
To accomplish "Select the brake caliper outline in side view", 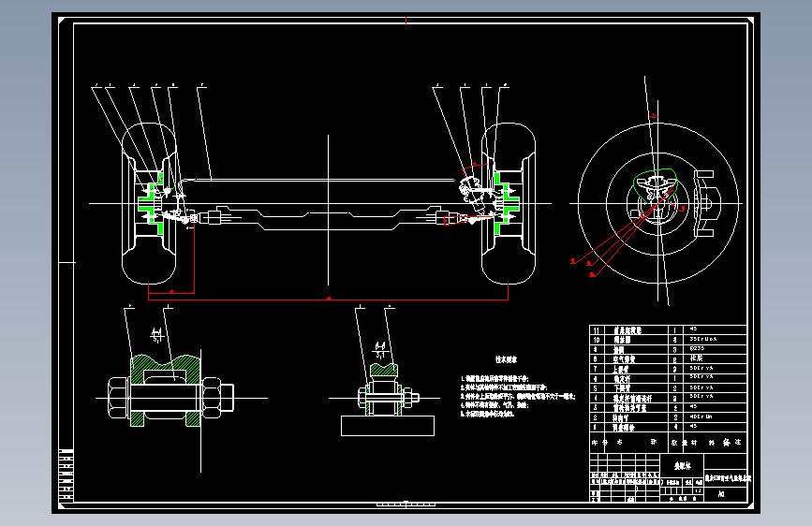I will click(706, 203).
